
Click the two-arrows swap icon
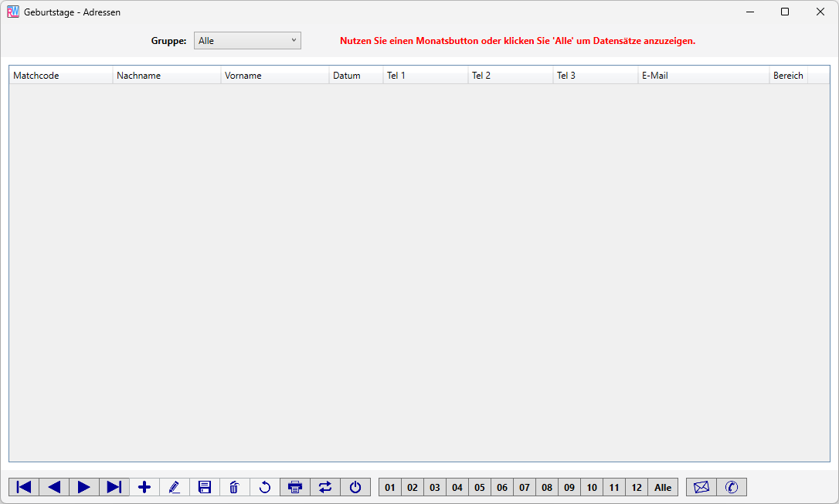[325, 487]
